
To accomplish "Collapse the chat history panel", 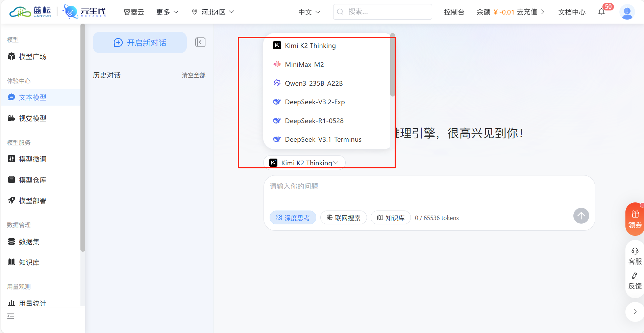I will click(x=200, y=42).
